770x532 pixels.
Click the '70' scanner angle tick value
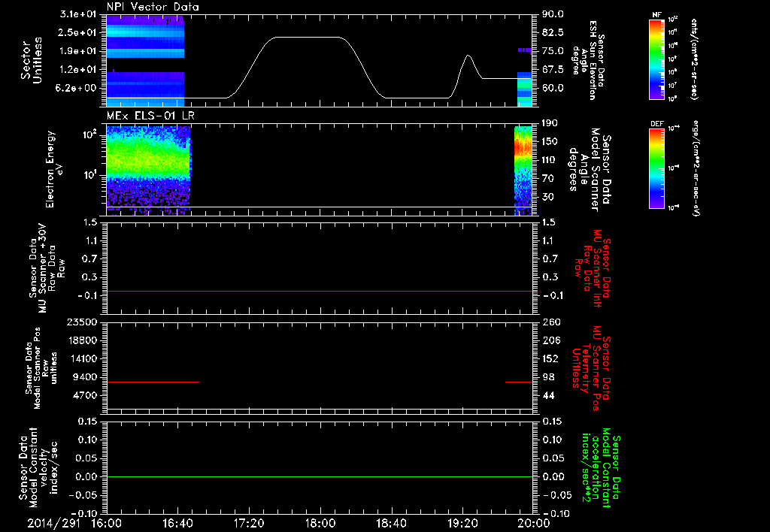[x=547, y=179]
